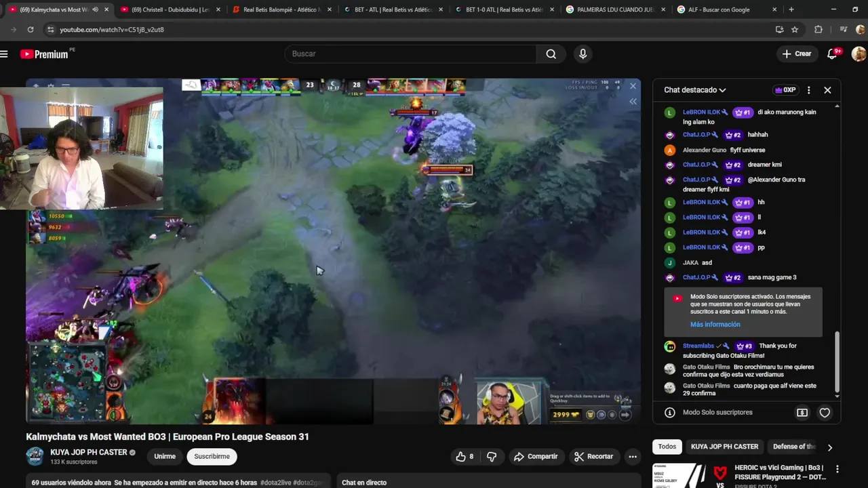Click Alexander Guno author name
This screenshot has width=868, height=488.
click(705, 150)
